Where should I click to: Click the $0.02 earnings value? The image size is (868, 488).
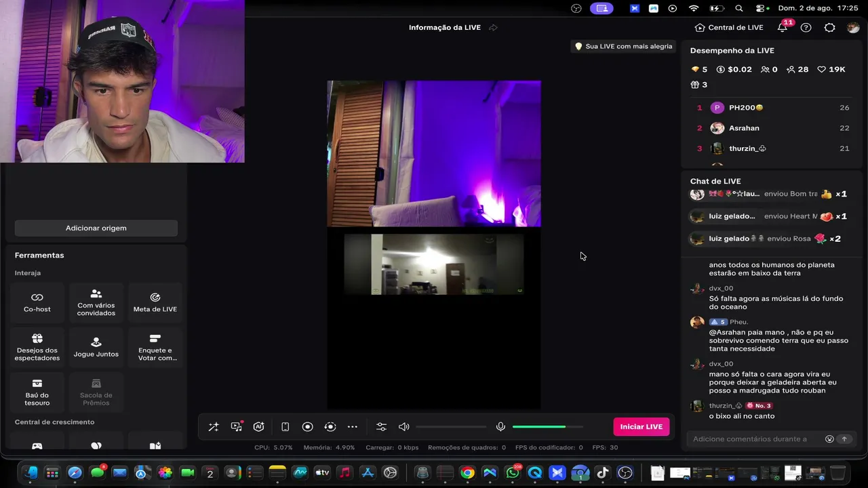734,70
